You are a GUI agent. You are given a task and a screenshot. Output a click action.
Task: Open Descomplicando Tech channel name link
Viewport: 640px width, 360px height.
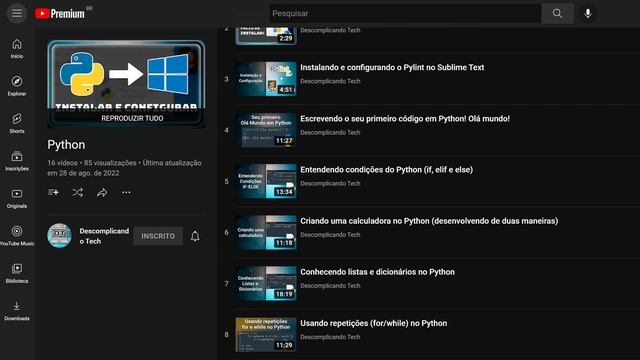click(x=104, y=236)
